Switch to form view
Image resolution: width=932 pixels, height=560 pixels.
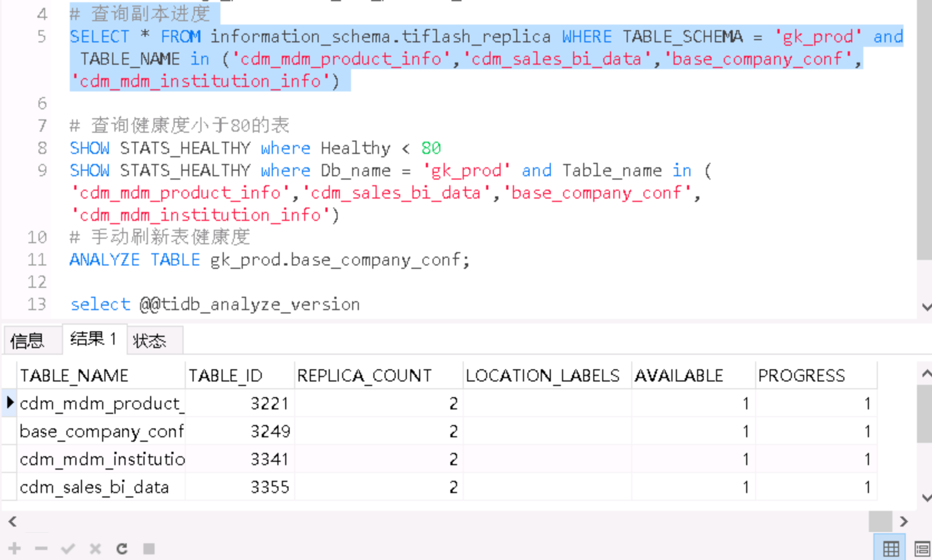click(x=922, y=549)
